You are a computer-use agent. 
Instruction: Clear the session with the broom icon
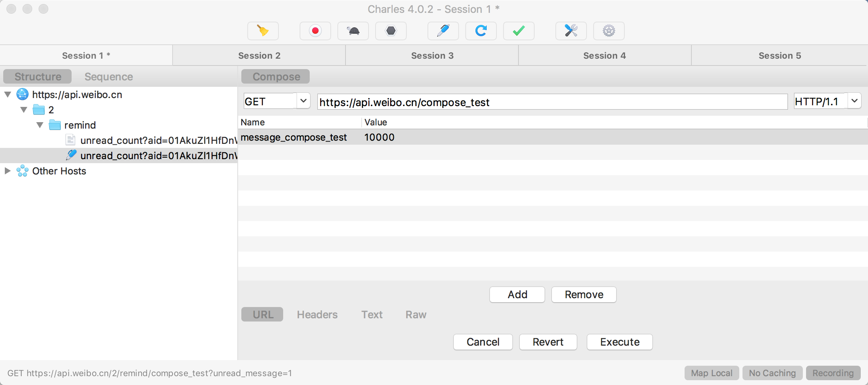263,31
